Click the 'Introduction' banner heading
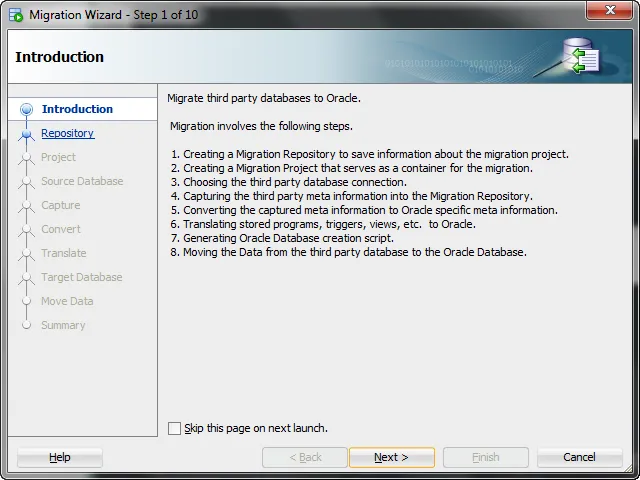Screen dimensions: 640x480 60,57
